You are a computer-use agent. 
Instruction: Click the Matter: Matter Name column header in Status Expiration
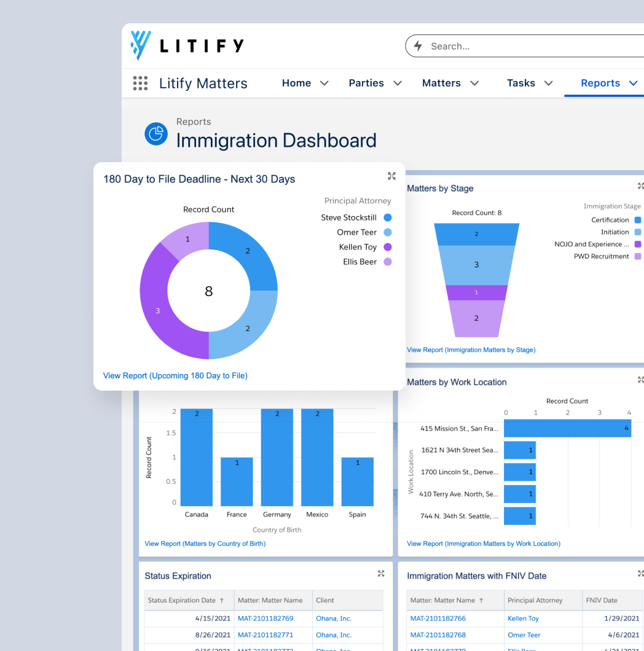click(273, 601)
